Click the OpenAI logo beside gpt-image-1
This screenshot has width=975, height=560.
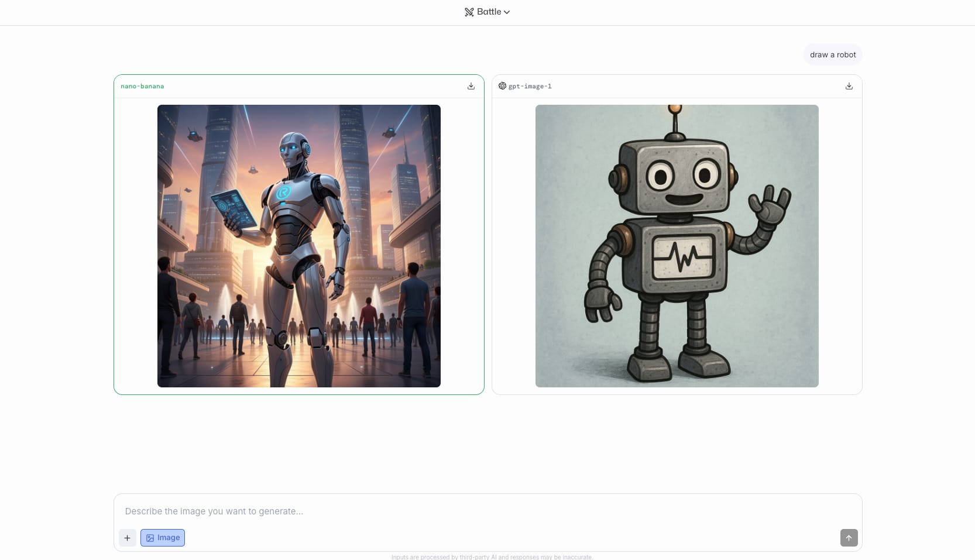pos(502,86)
